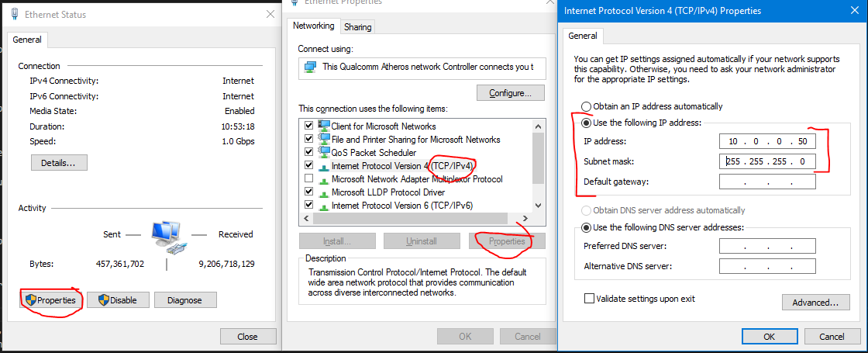Viewport: 868px width, 353px height.
Task: Switch to the Sharing tab
Action: pyautogui.click(x=357, y=26)
